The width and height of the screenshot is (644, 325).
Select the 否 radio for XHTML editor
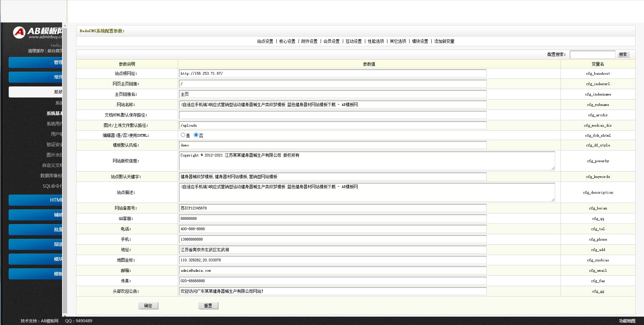pyautogui.click(x=196, y=135)
